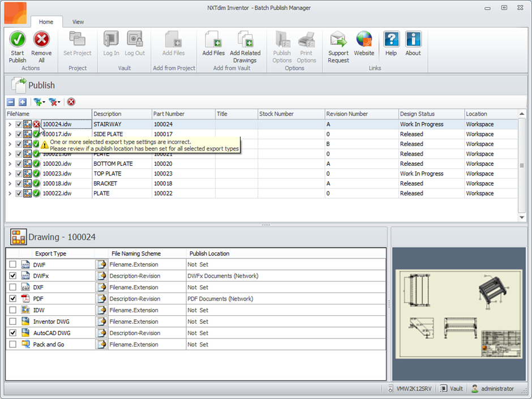
Task: Click the file list scrollbar down arrow
Action: tap(522, 217)
